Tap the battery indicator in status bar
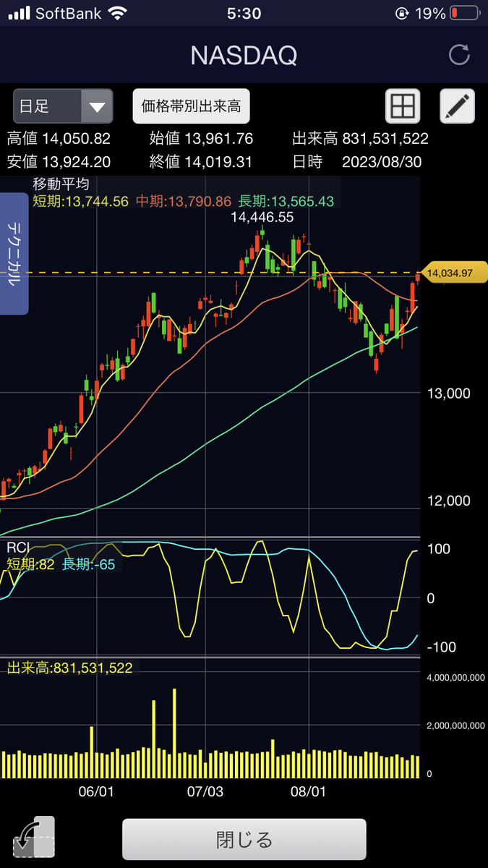 (464, 13)
